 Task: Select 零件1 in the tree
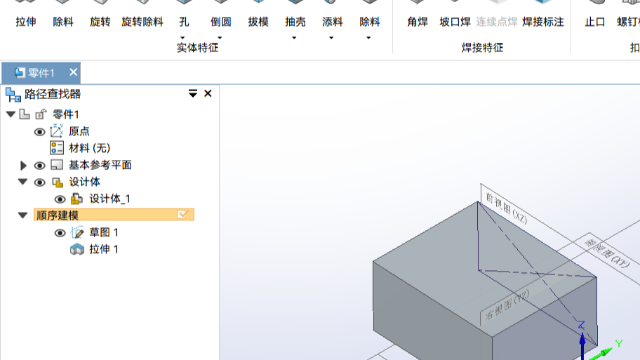coord(66,114)
